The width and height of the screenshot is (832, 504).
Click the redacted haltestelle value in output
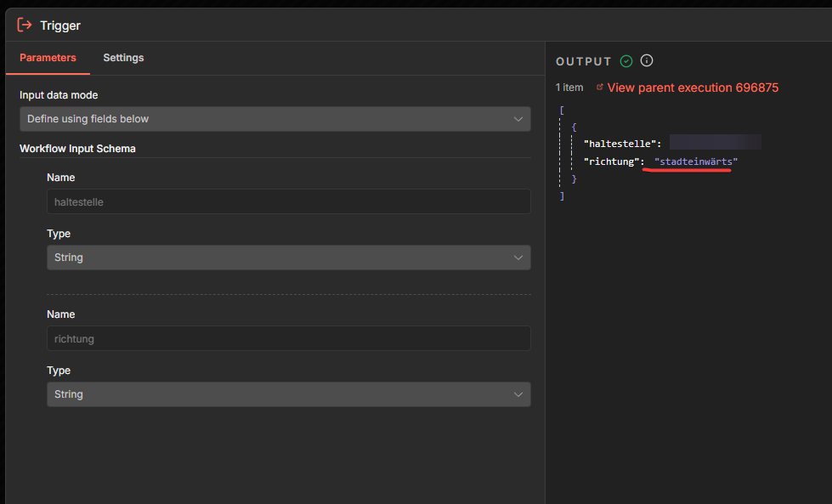pyautogui.click(x=715, y=143)
